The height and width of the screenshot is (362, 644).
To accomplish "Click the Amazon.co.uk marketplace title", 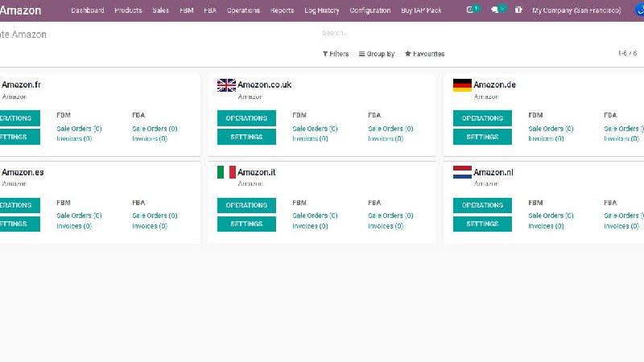I will click(265, 85).
